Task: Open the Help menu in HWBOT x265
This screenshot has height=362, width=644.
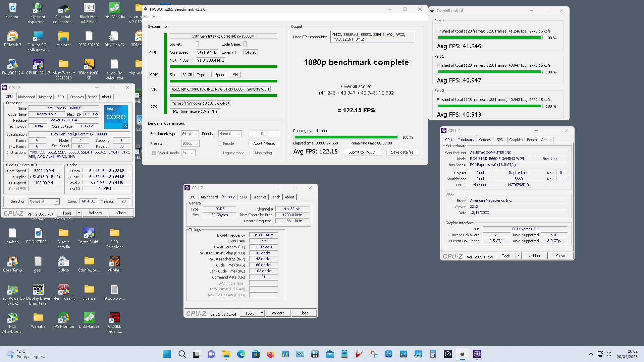Action: (x=156, y=17)
